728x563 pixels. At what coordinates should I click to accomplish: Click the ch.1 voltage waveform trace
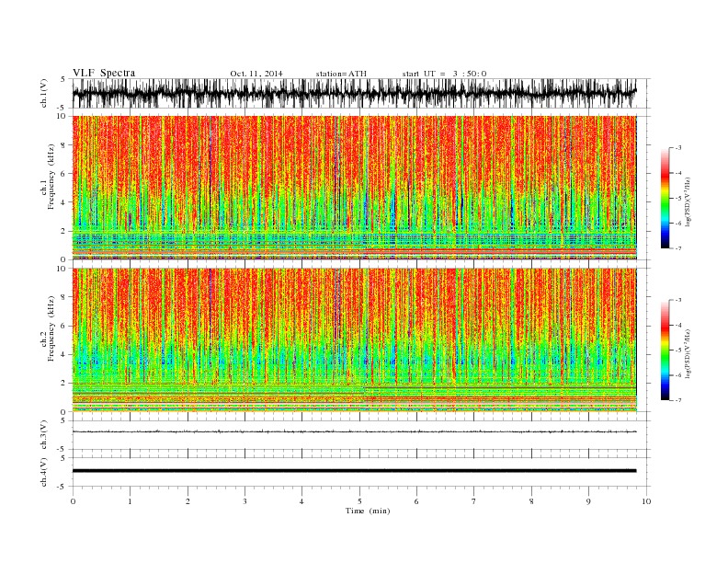[x=354, y=93]
